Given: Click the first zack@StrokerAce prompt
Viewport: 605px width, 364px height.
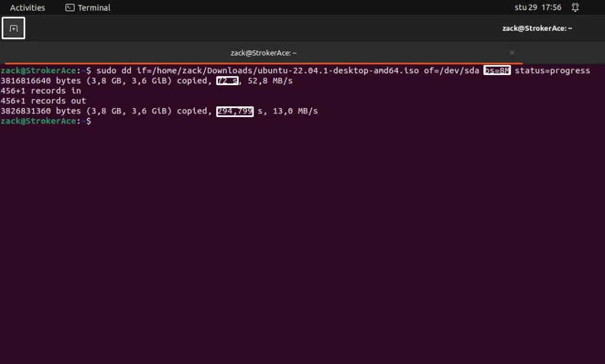Looking at the screenshot, I should pyautogui.click(x=46, y=71).
